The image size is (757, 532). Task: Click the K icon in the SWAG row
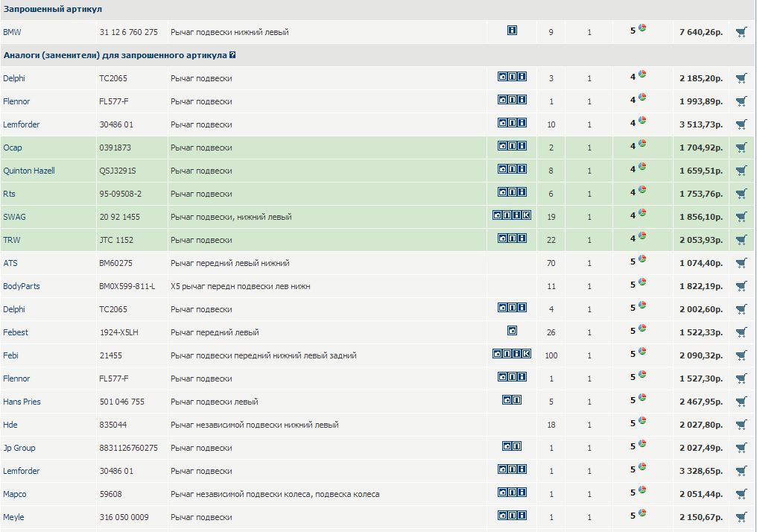click(x=527, y=215)
